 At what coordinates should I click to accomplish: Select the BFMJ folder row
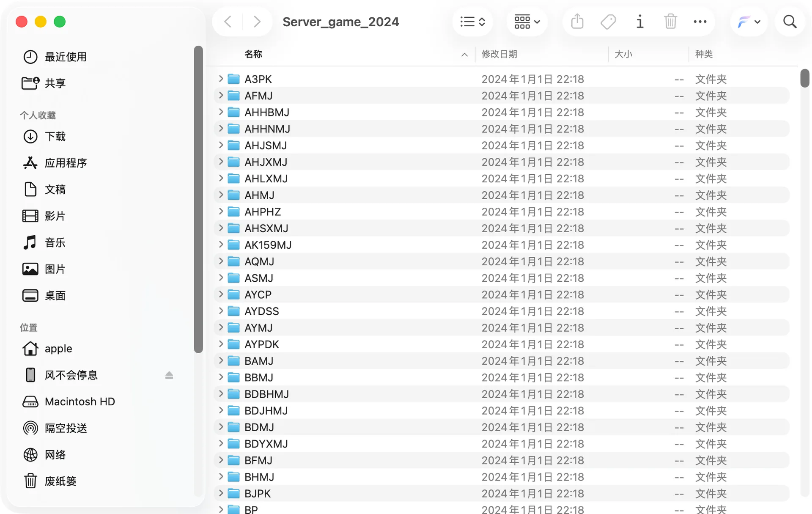pos(501,460)
